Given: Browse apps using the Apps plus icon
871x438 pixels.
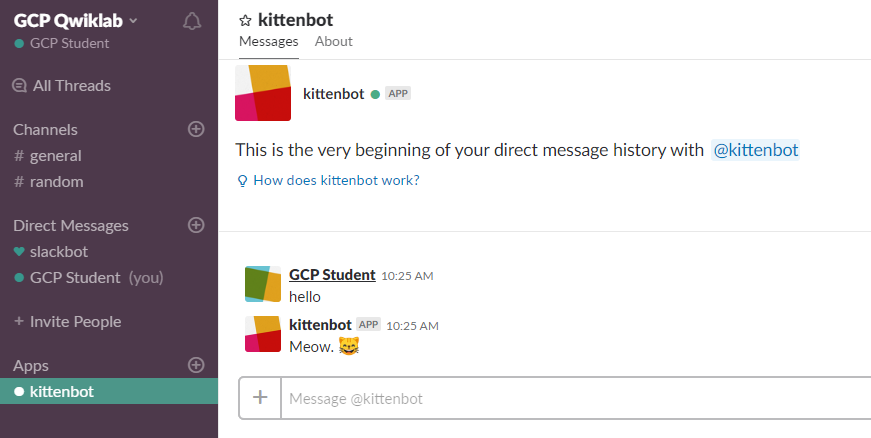Looking at the screenshot, I should pos(196,365).
